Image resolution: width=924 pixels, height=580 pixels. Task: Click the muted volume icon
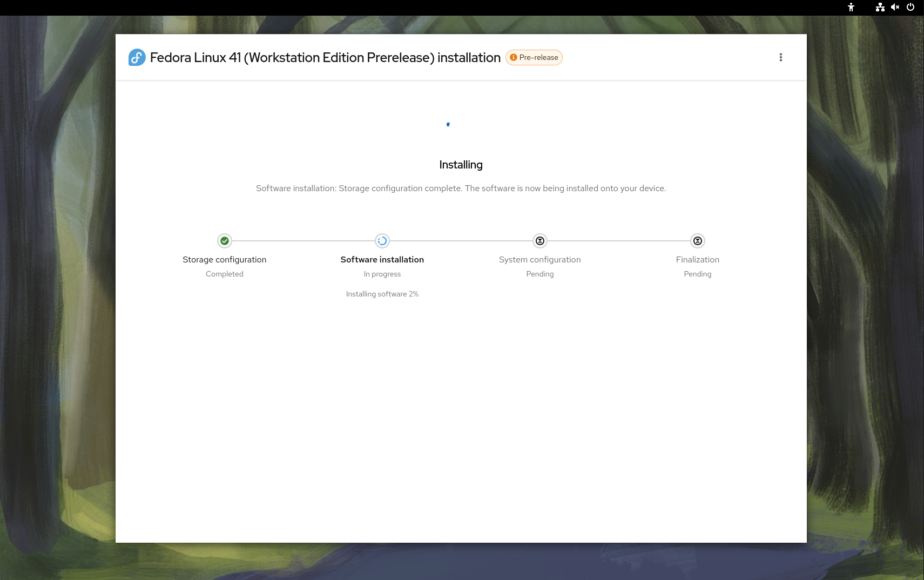point(895,7)
